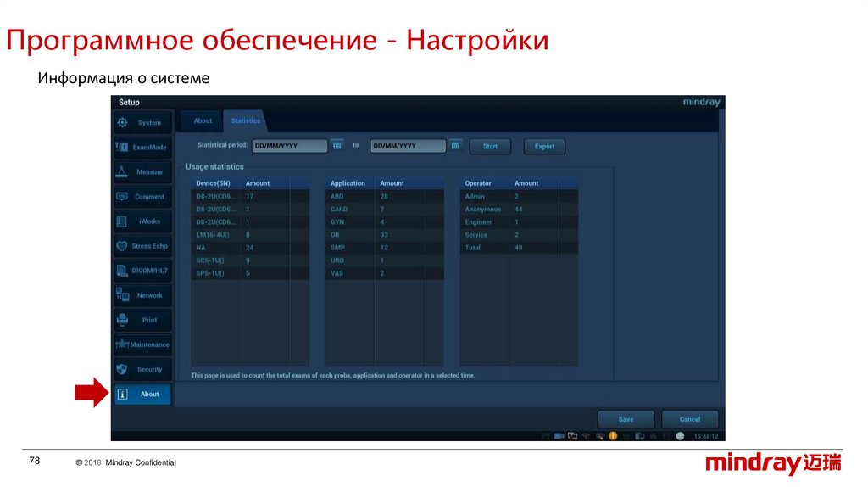868x487 pixels.
Task: Select the GYN application row
Action: tap(385, 222)
